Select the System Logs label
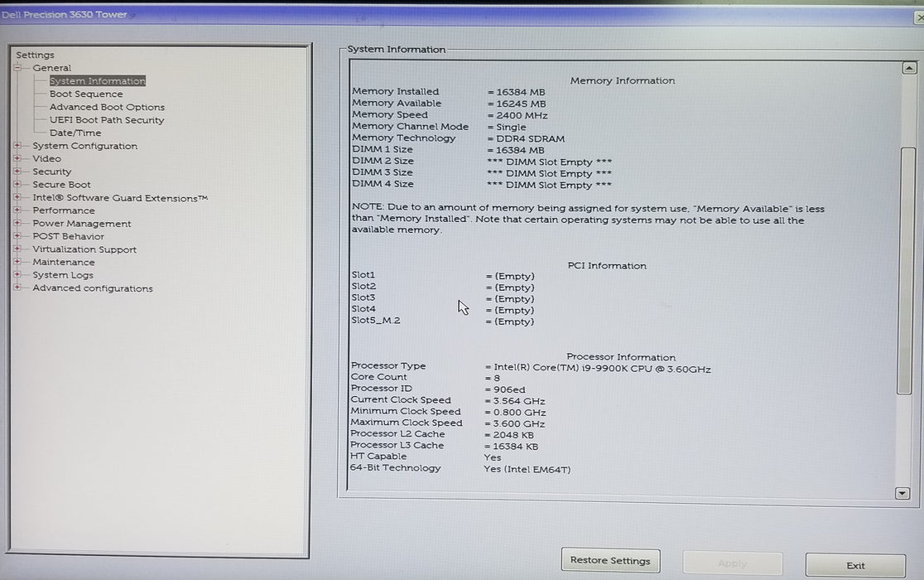The width and height of the screenshot is (924, 580). 63,275
